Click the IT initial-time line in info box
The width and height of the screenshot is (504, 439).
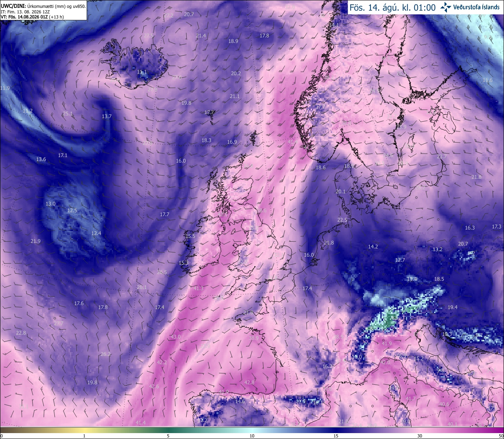point(25,12)
